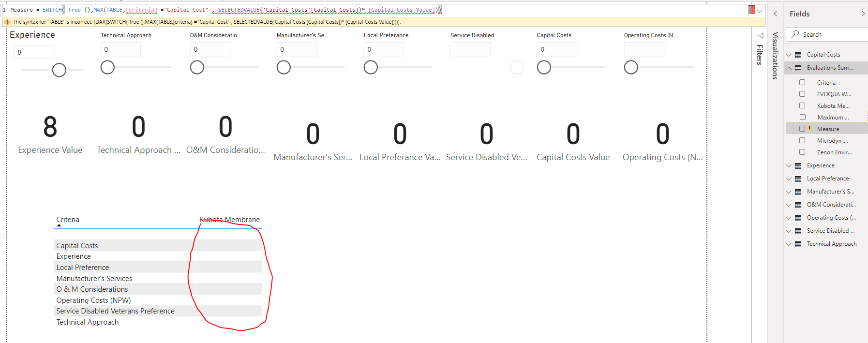Click the Capital Costs slider handle

tap(544, 67)
